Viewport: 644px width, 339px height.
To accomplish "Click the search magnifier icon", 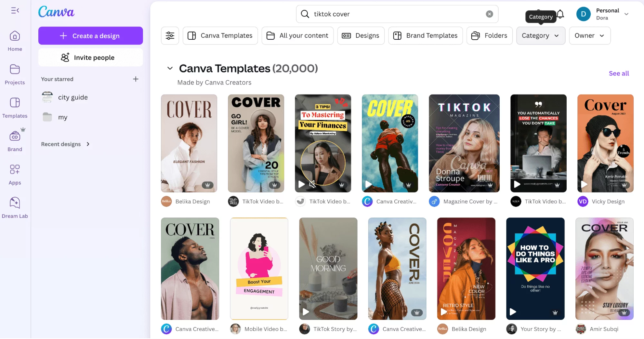I will [x=305, y=14].
